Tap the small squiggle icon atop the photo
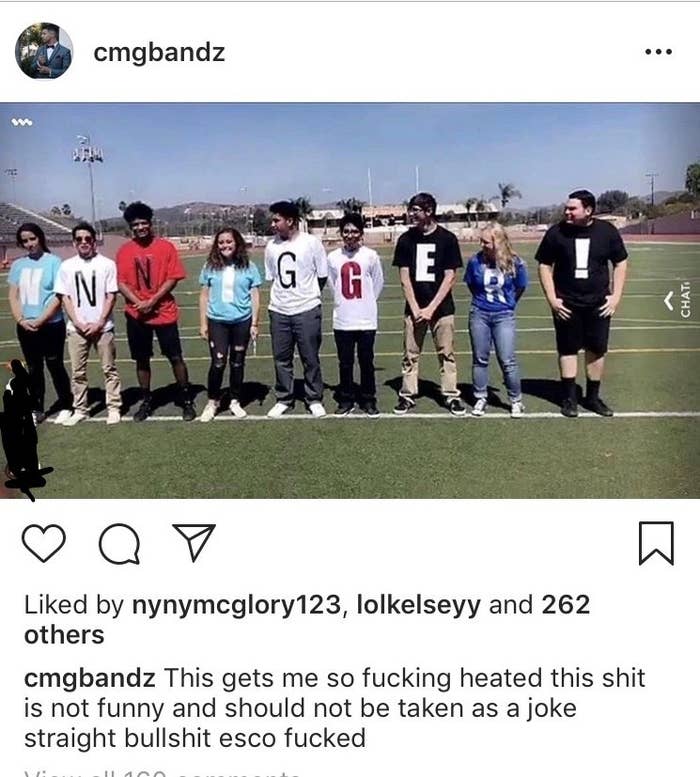 pos(22,122)
